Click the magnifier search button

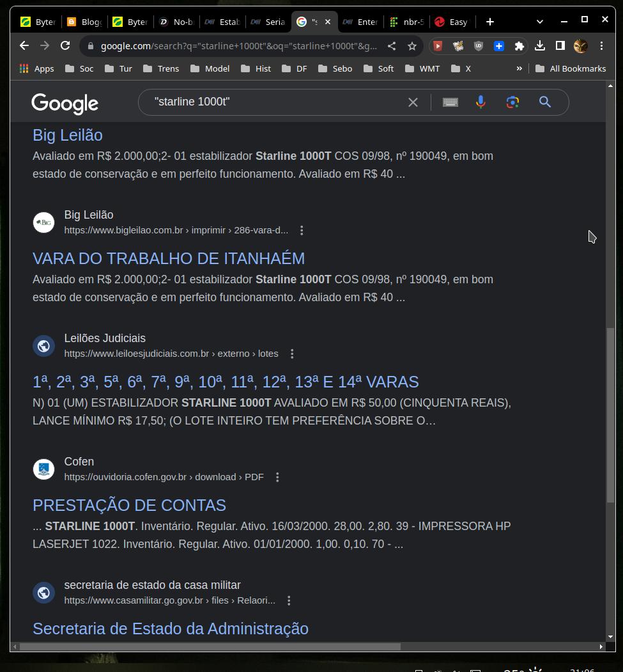[544, 102]
